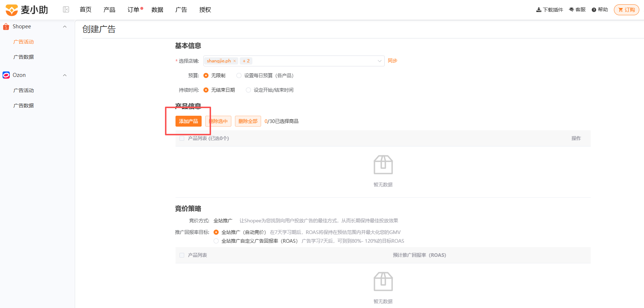This screenshot has height=308, width=644.
Task: Open 授权 top menu
Action: 205,10
